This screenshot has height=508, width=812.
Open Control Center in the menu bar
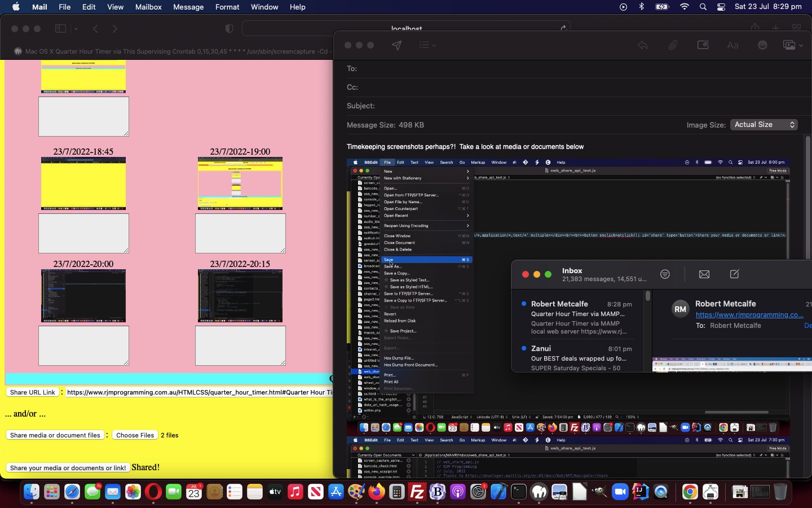[x=721, y=7]
